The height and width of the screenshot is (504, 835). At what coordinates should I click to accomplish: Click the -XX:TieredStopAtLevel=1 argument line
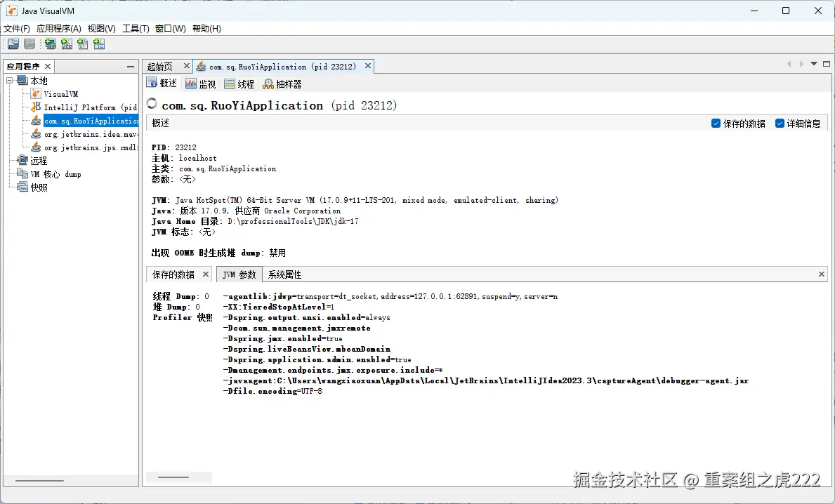point(279,307)
